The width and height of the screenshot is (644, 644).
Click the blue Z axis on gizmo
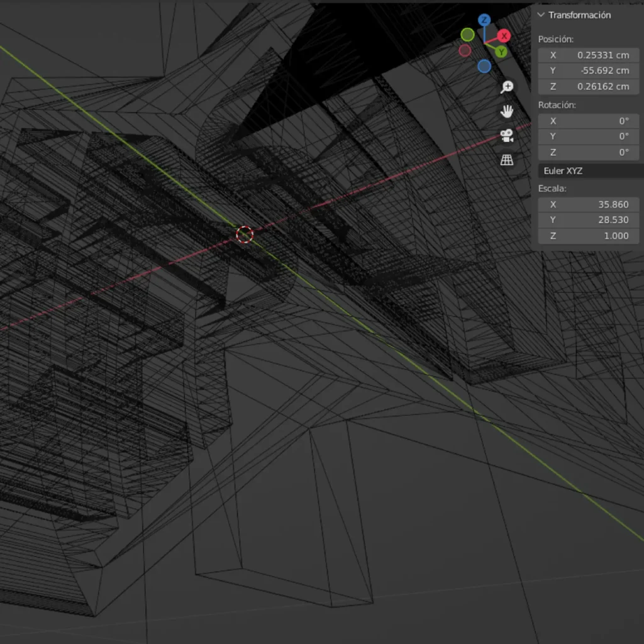[484, 20]
